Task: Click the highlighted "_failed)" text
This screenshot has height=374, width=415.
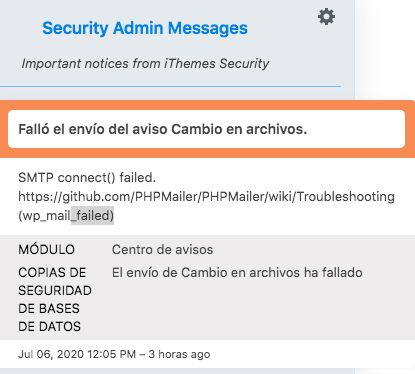Action: point(92,216)
